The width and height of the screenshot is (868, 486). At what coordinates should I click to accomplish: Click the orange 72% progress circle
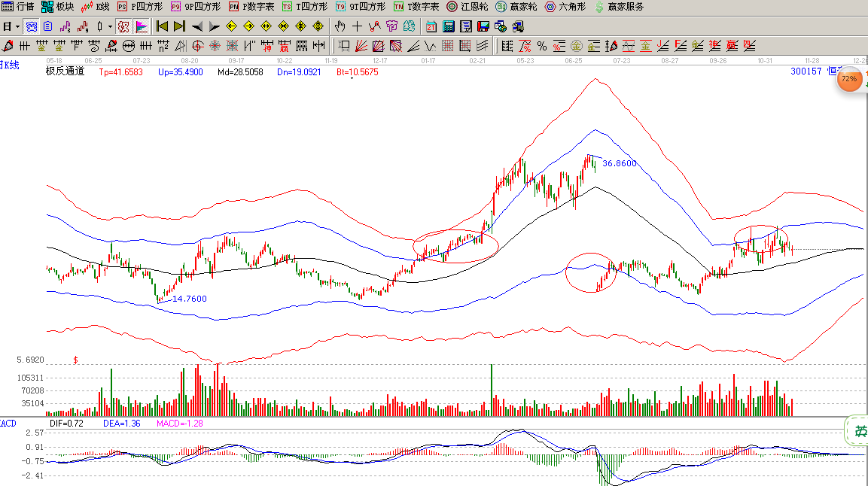pyautogui.click(x=849, y=79)
